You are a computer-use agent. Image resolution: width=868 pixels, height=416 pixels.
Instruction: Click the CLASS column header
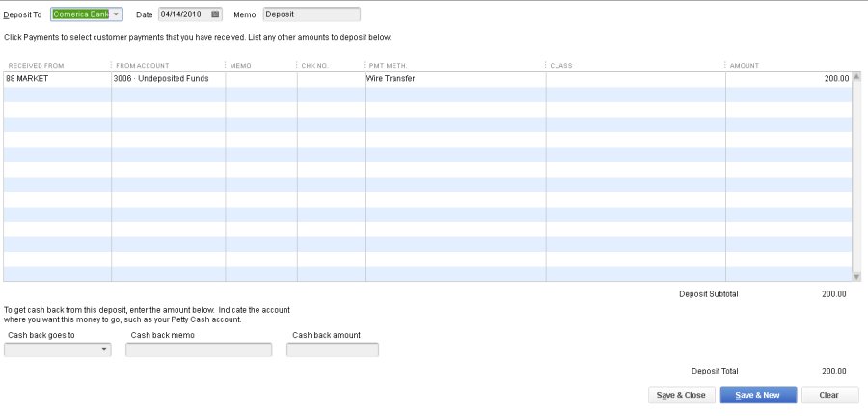coord(560,66)
